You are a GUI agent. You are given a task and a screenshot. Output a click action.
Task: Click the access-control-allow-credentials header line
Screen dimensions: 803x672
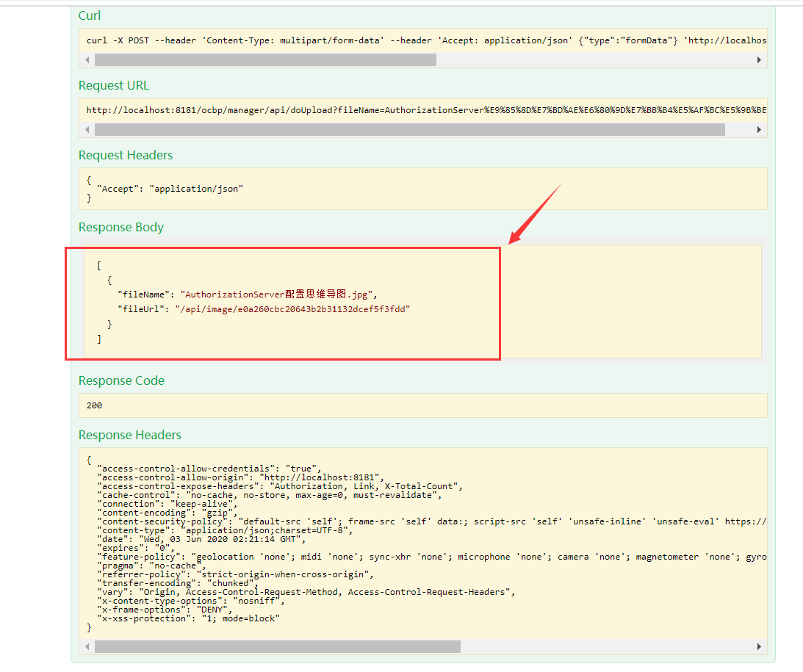[x=209, y=469]
